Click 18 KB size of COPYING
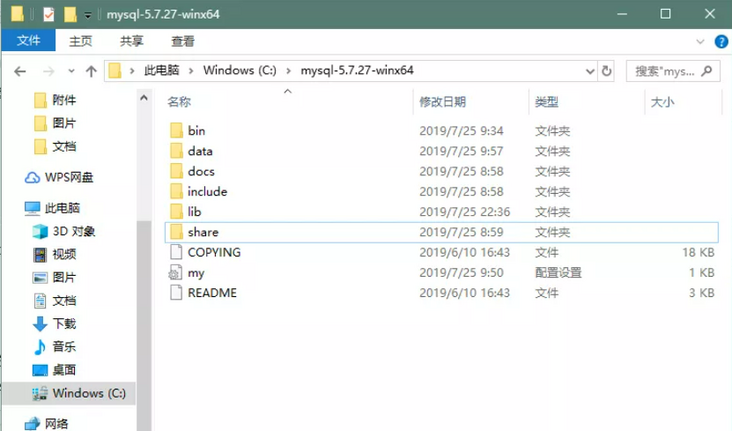The width and height of the screenshot is (732, 431). (x=698, y=252)
